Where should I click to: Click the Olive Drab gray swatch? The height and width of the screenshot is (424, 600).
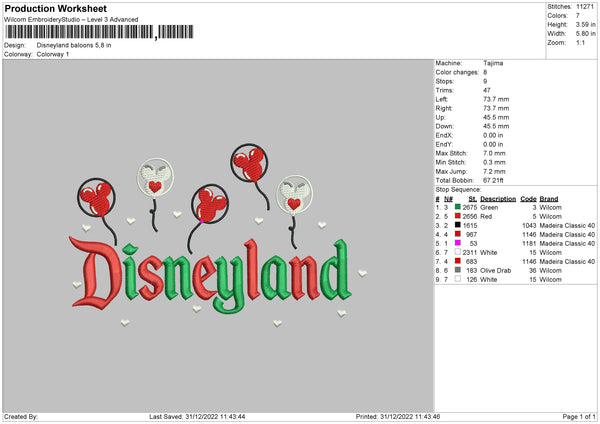click(458, 270)
